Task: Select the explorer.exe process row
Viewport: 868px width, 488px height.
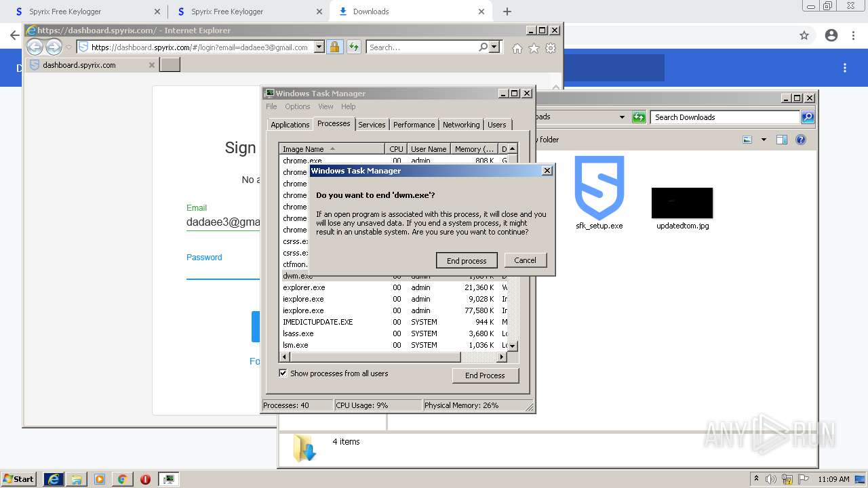Action: (394, 287)
